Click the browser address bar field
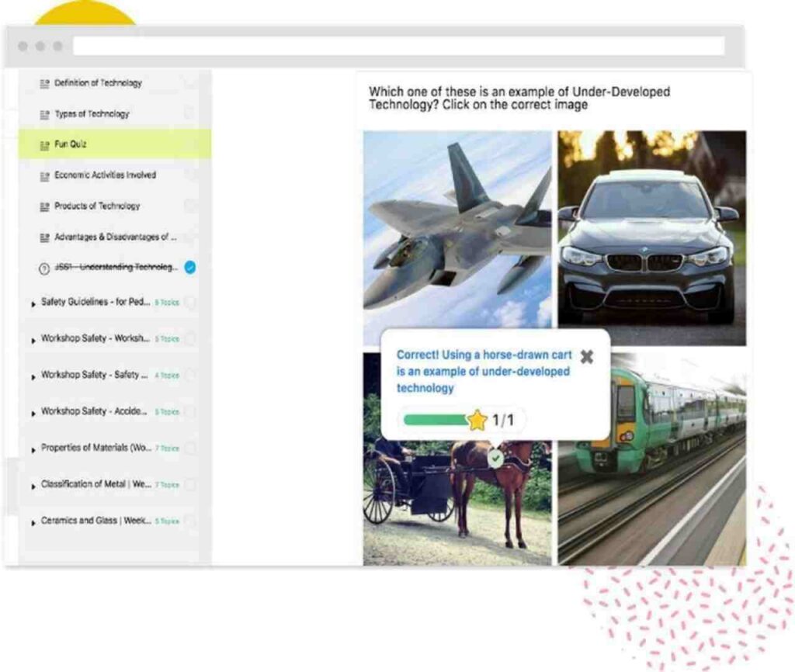Viewport: 795px width, 672px height. pyautogui.click(x=398, y=46)
